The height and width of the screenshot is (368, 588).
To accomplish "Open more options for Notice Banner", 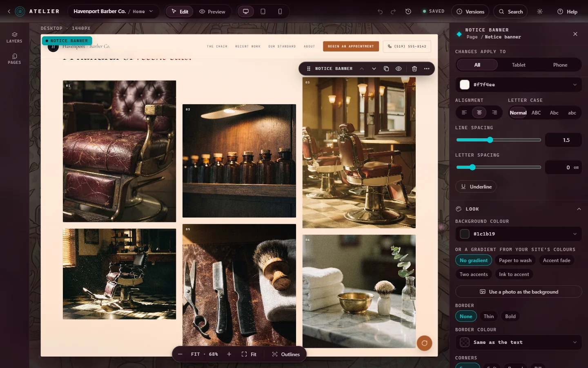I will coord(427,69).
